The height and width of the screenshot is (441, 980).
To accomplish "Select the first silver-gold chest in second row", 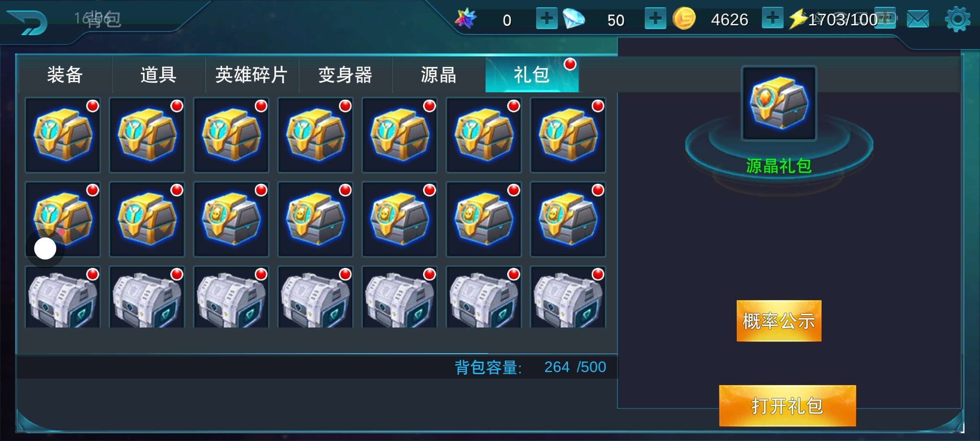I will (x=231, y=219).
